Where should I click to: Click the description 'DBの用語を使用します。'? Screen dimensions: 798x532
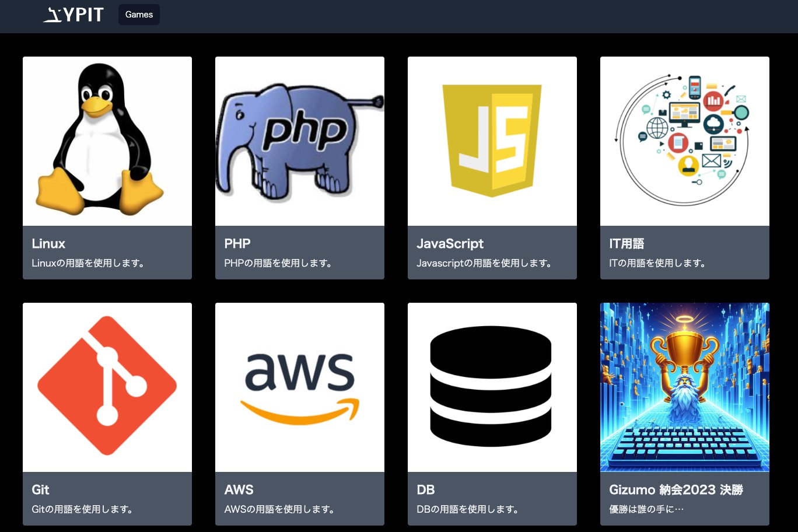468,509
